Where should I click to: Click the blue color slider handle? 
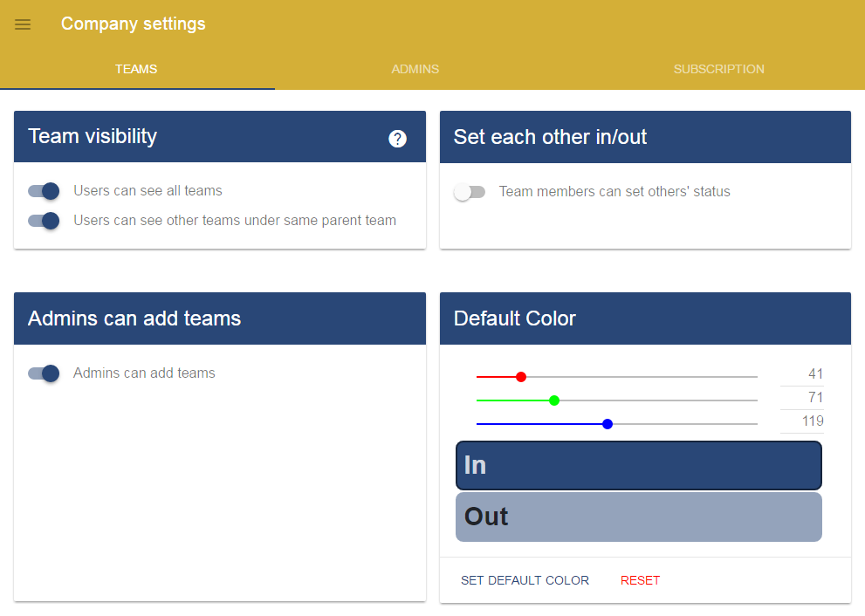(x=608, y=424)
